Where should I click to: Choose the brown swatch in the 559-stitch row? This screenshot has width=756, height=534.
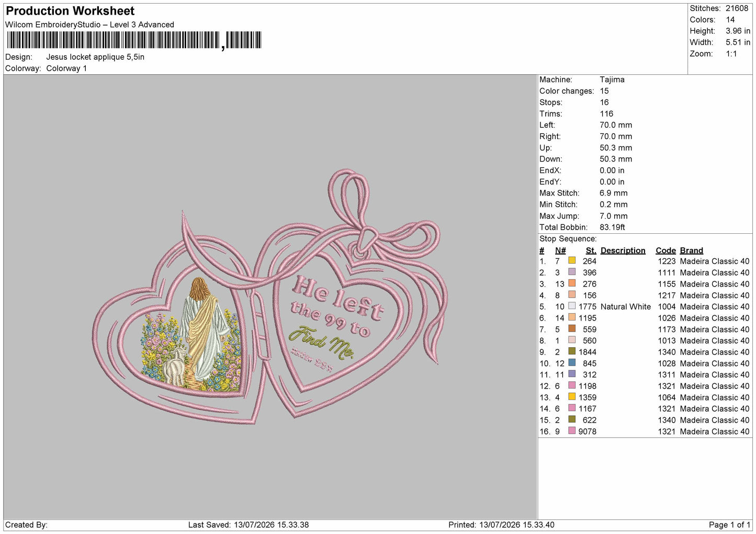point(572,328)
